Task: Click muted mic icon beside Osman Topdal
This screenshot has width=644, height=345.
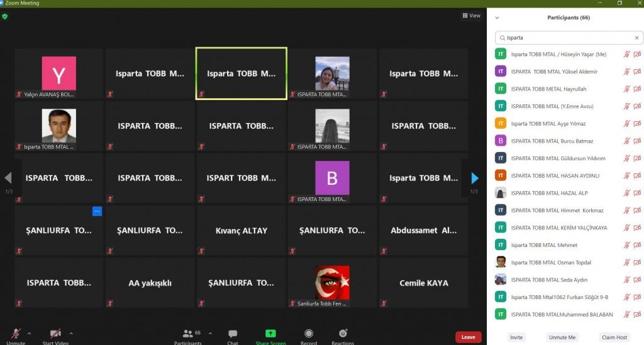Action: [627, 263]
